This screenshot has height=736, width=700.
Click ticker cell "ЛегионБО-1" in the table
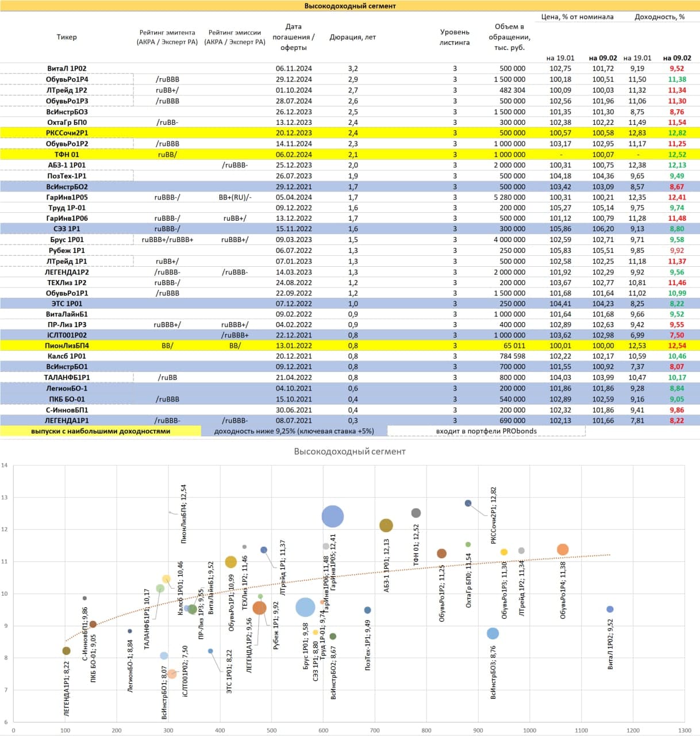pyautogui.click(x=67, y=388)
